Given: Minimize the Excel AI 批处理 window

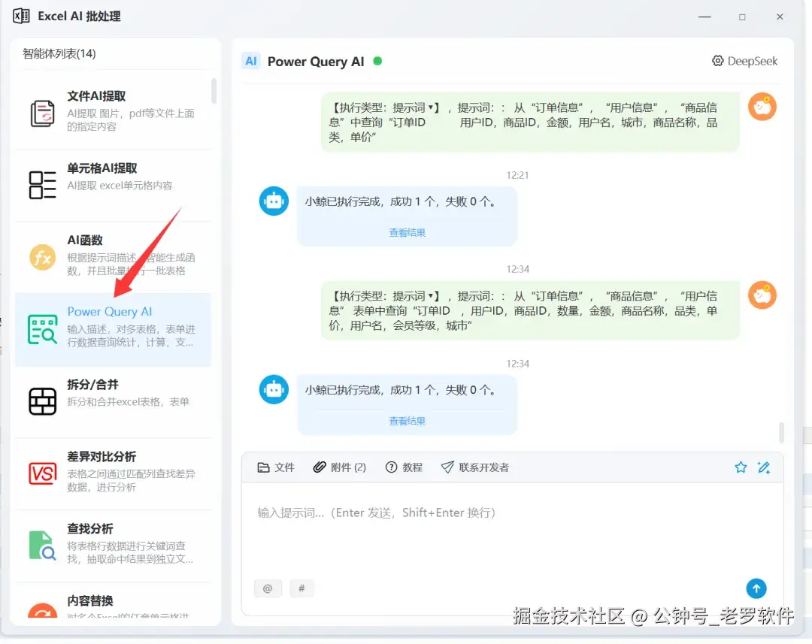Looking at the screenshot, I should coord(704,17).
